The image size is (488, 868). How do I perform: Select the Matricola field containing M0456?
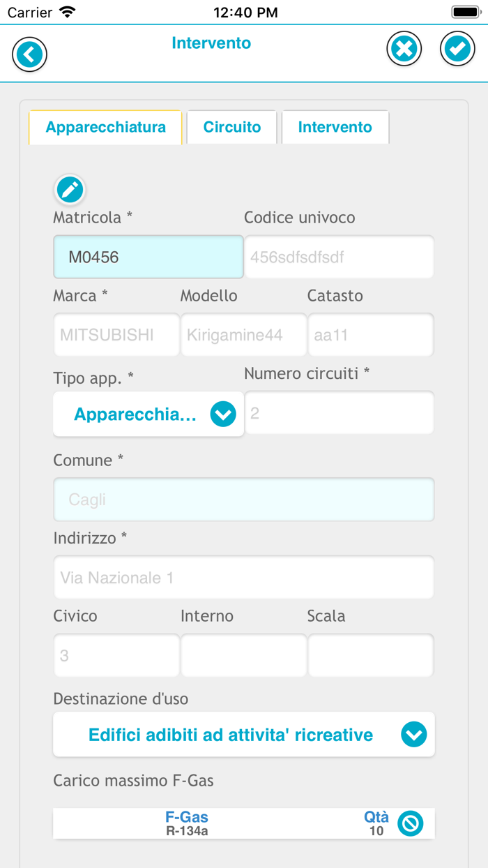coord(148,257)
